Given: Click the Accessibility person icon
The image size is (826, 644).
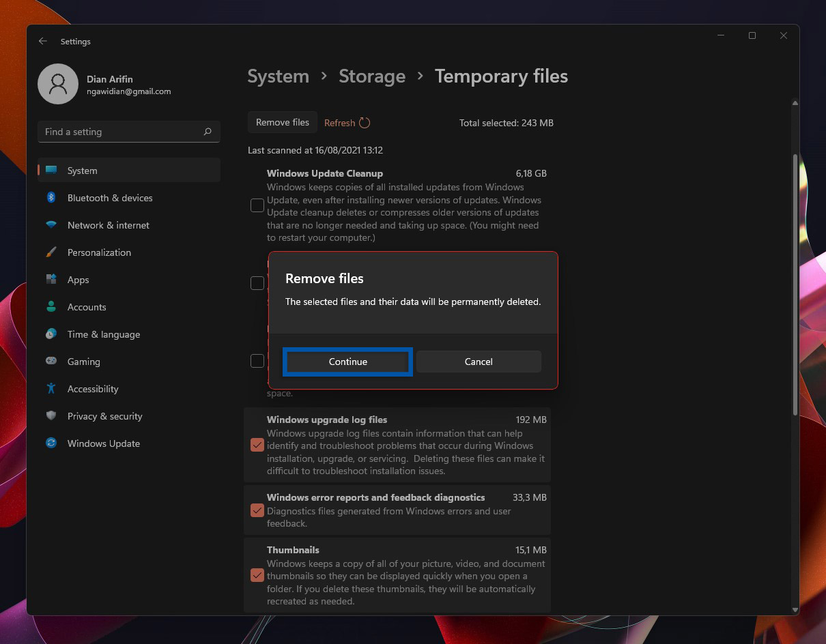Looking at the screenshot, I should (51, 389).
